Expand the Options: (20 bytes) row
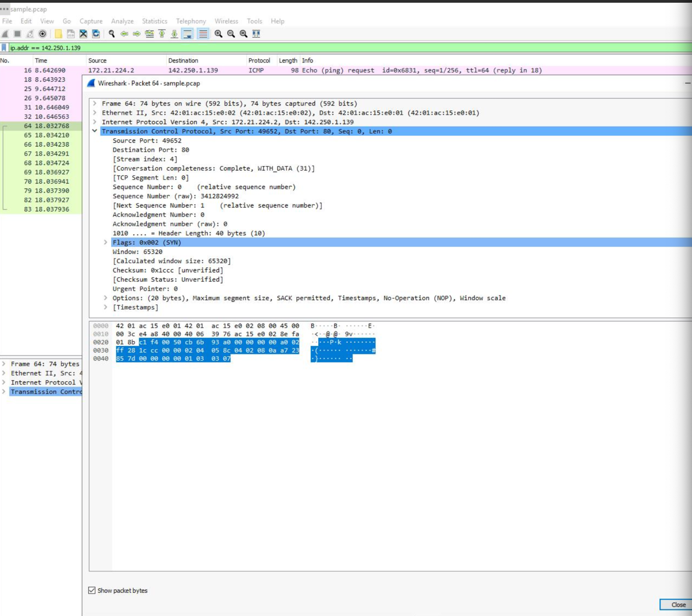The height and width of the screenshot is (616, 692). [x=106, y=298]
